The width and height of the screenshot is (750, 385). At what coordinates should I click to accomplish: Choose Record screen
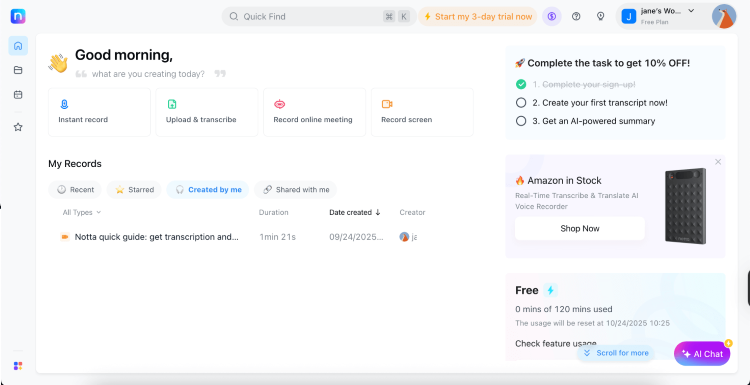(x=422, y=112)
